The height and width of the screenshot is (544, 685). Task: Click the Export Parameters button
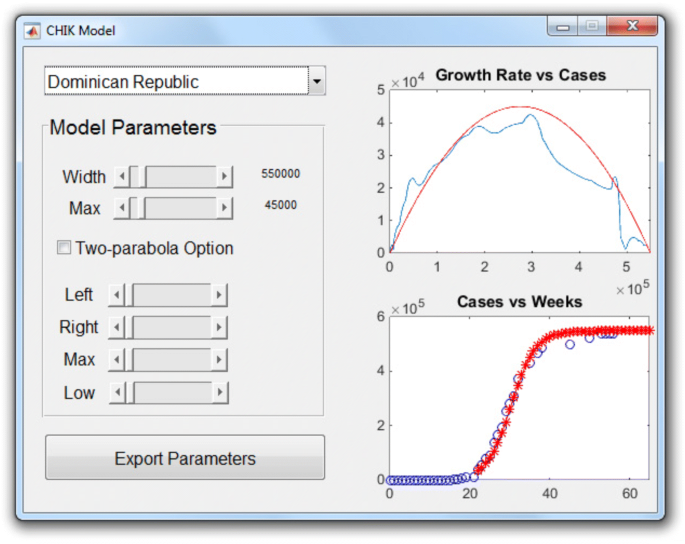coord(185,457)
